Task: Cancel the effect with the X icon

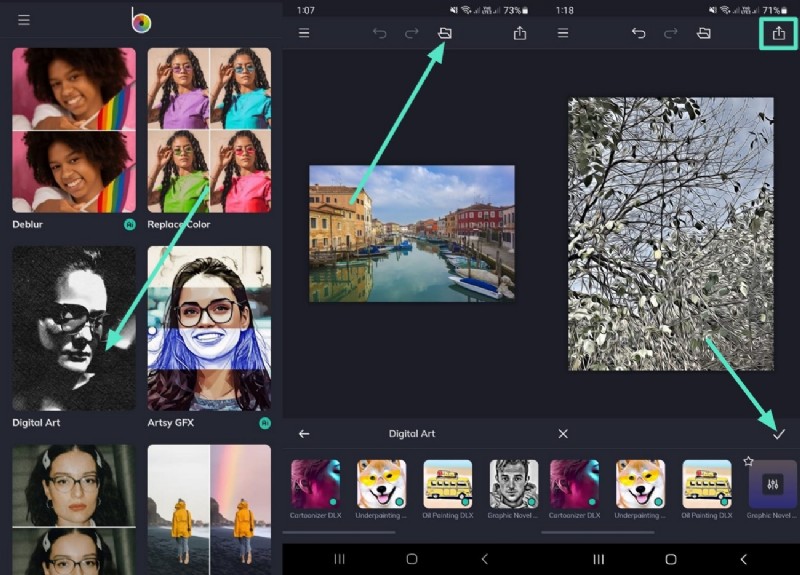Action: [563, 434]
